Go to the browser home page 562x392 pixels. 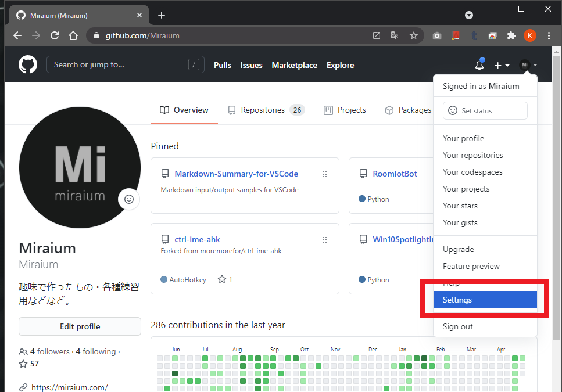pos(73,35)
